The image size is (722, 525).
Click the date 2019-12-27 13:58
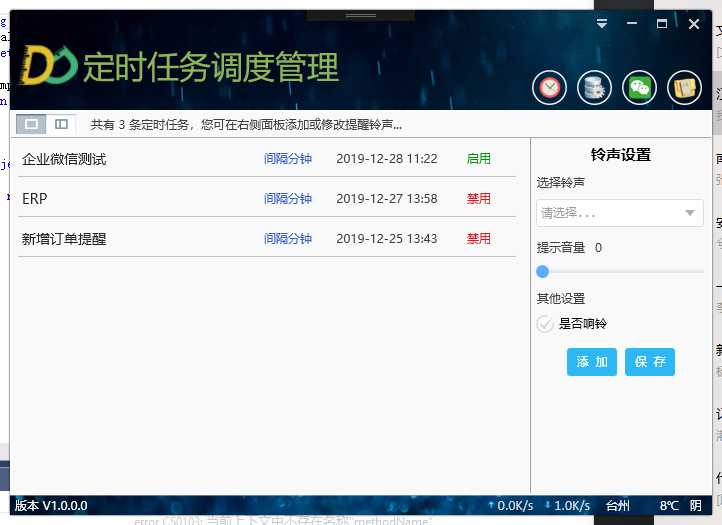387,198
